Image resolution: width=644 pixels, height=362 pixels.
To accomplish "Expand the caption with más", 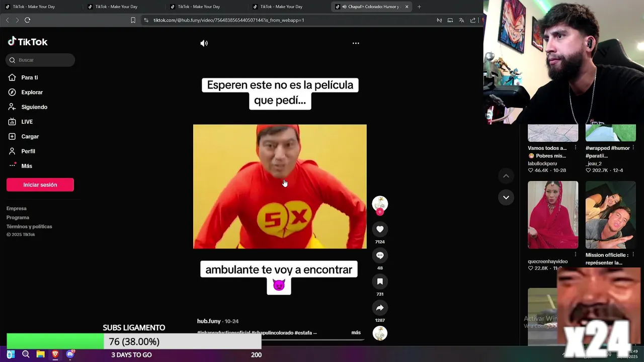I will (356, 333).
